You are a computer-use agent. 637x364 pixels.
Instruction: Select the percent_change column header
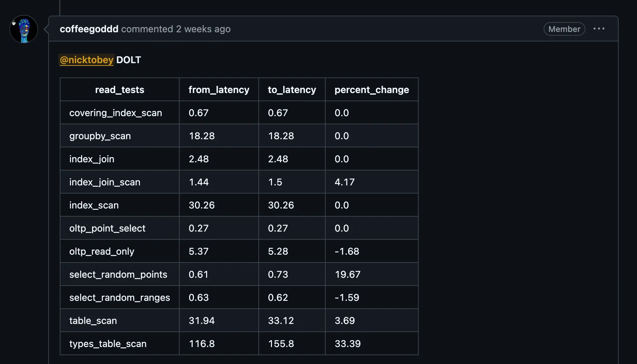371,90
